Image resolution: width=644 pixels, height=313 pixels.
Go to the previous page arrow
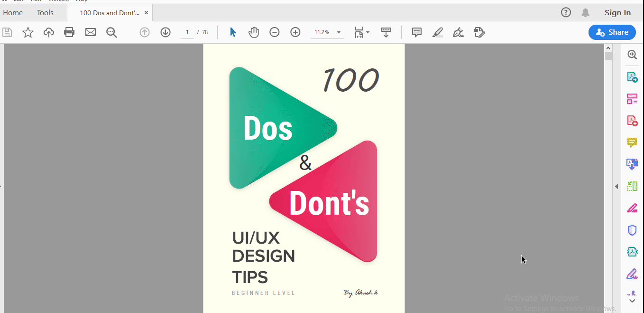tap(145, 32)
